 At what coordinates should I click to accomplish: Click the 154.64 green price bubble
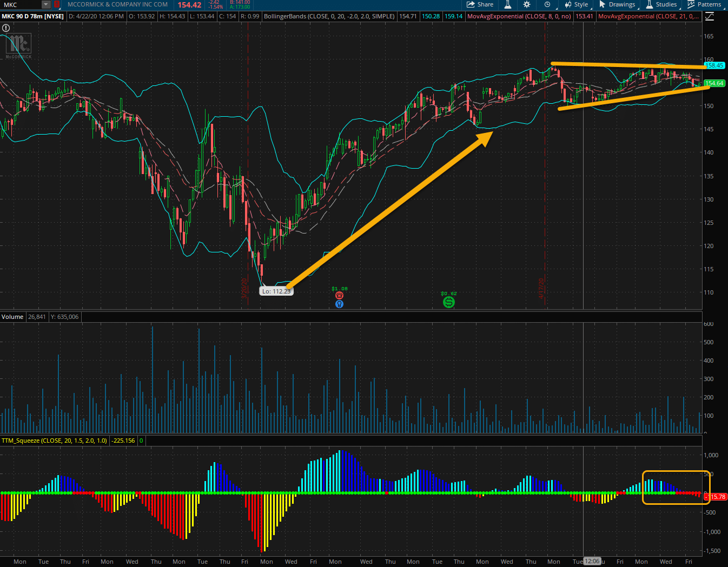pyautogui.click(x=714, y=83)
